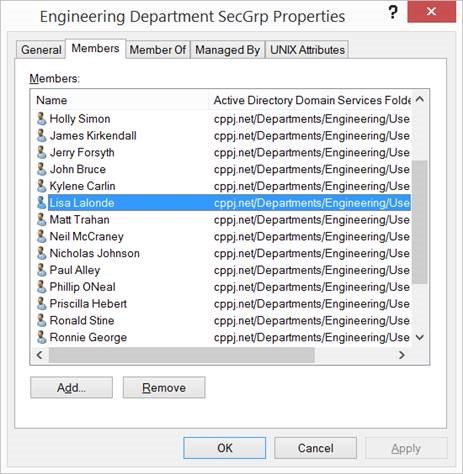This screenshot has height=474, width=463.
Task: Click the Remove button
Action: point(164,388)
